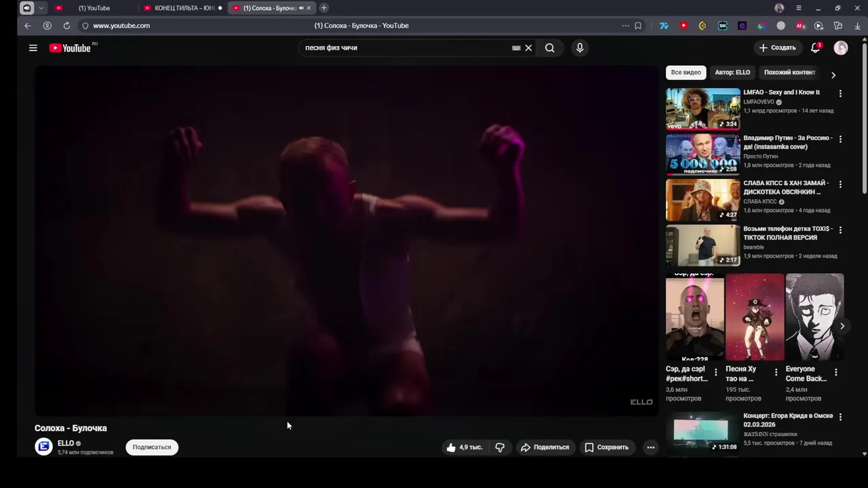Screen dimensions: 868x488
Task: Start voice search with microphone
Action: (x=579, y=47)
